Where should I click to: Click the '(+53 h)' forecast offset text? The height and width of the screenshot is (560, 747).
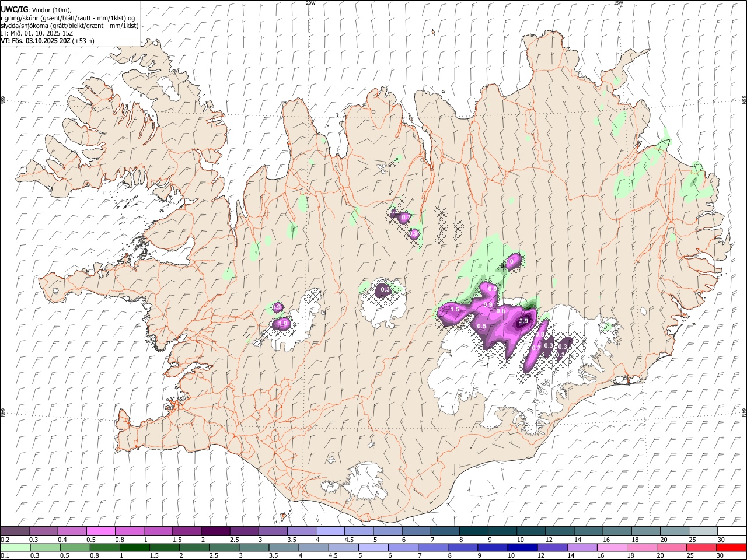coord(83,41)
